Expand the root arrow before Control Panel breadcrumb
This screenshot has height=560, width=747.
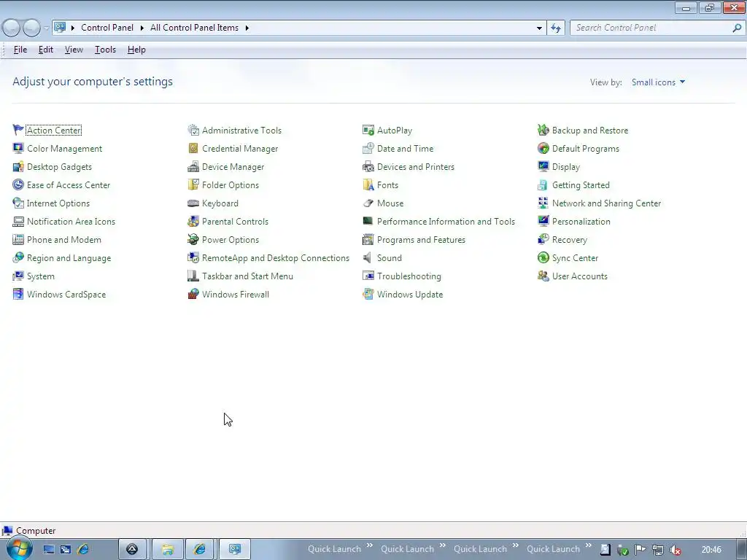[x=73, y=28]
